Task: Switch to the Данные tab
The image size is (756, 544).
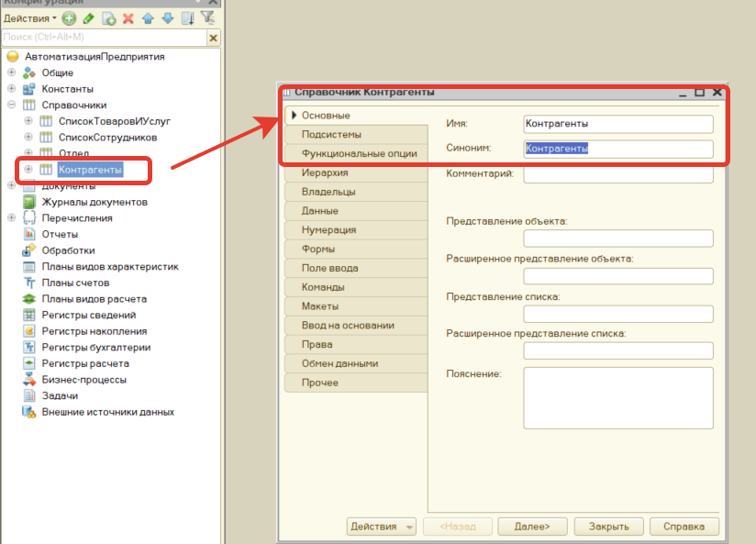Action: pyautogui.click(x=356, y=211)
